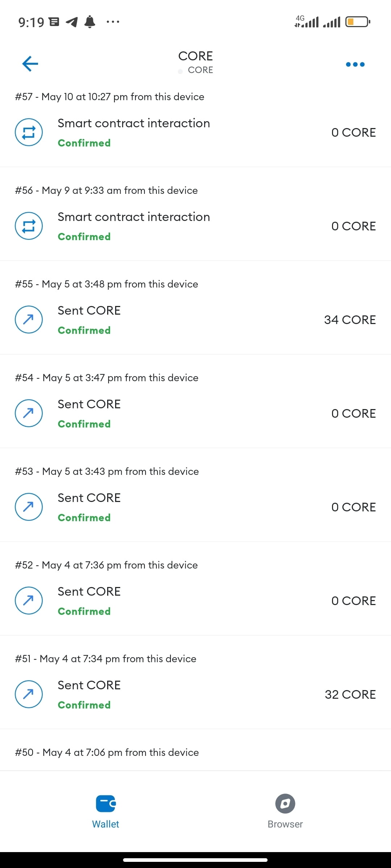Tap sent arrow icon on transaction #53
The width and height of the screenshot is (391, 868).
29,507
